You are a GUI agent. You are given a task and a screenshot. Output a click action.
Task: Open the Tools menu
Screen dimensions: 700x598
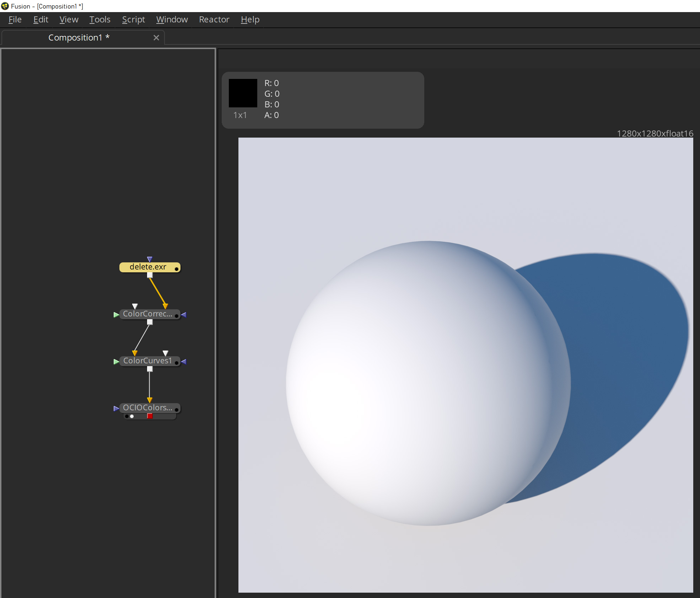(x=100, y=20)
